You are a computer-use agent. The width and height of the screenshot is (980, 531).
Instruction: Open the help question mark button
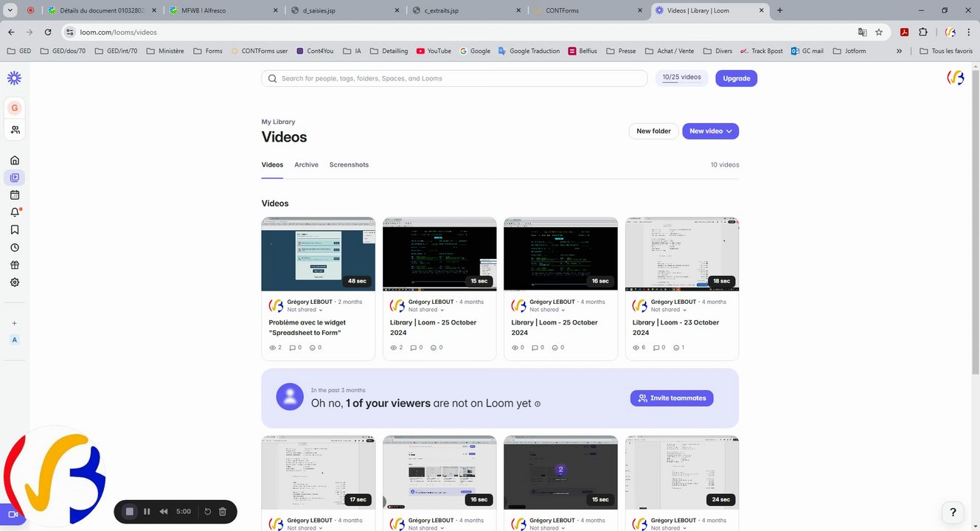(x=953, y=512)
